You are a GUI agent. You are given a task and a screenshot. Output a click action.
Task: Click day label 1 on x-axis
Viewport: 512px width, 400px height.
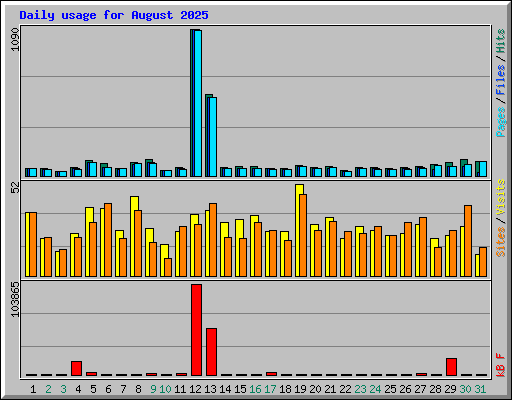click(x=33, y=389)
